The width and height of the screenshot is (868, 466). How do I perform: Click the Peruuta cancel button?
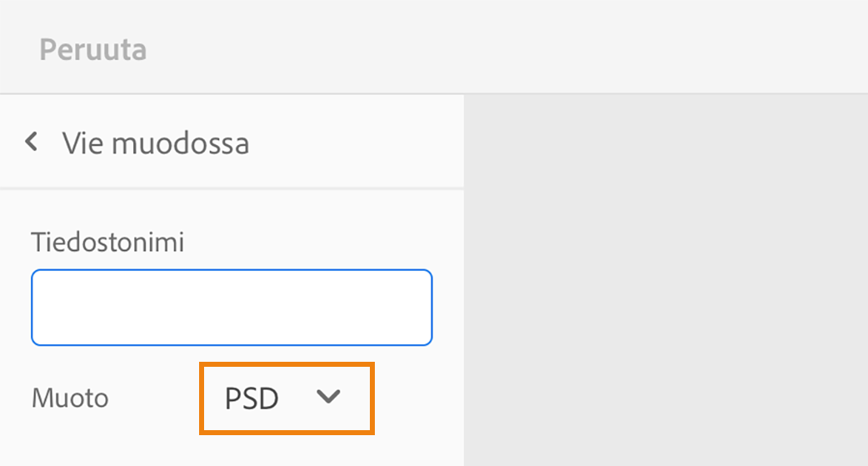coord(92,50)
